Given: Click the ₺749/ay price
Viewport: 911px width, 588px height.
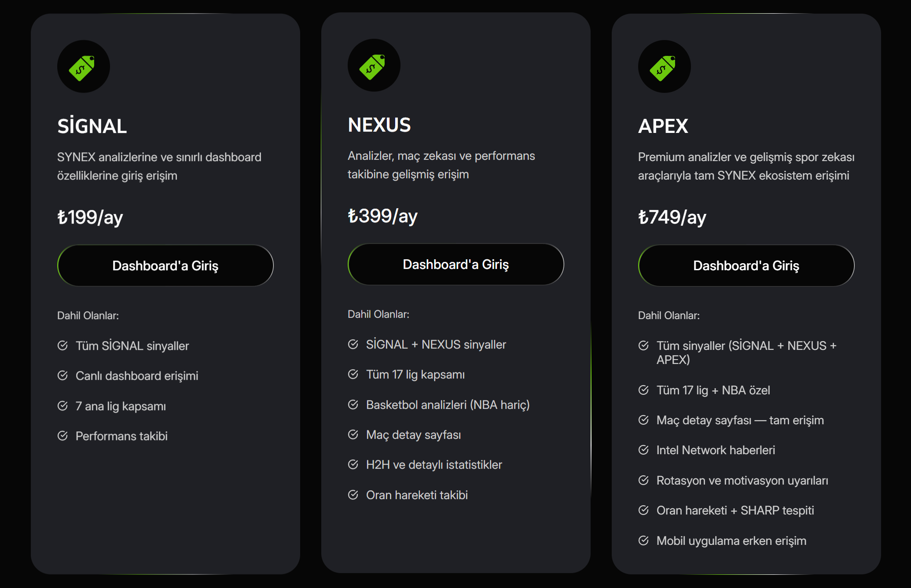Looking at the screenshot, I should pos(672,217).
